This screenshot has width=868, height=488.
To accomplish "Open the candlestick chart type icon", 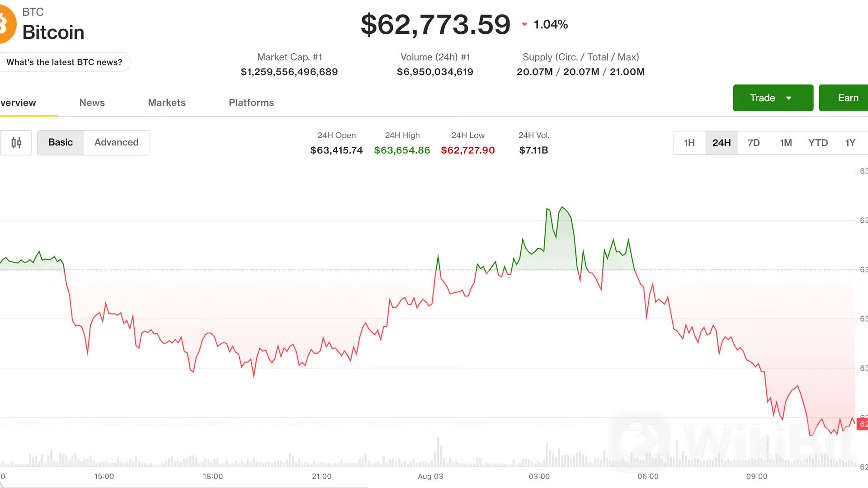I will tap(16, 143).
